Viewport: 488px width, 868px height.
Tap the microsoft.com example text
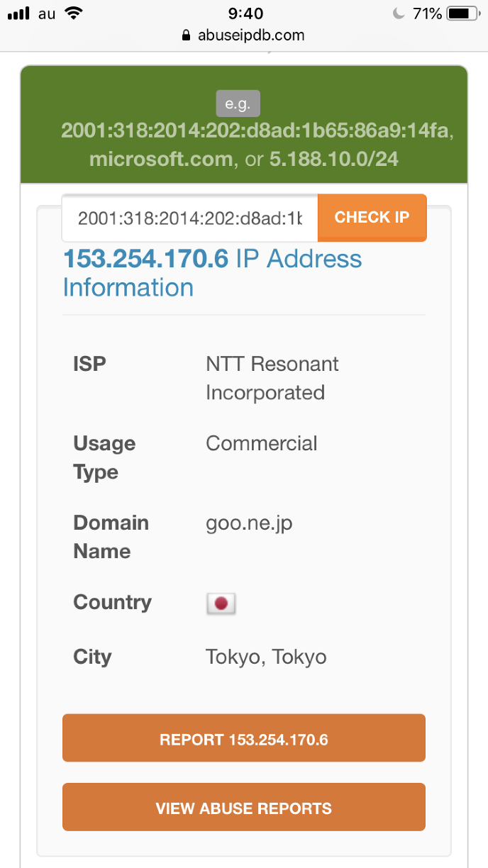coord(161,159)
